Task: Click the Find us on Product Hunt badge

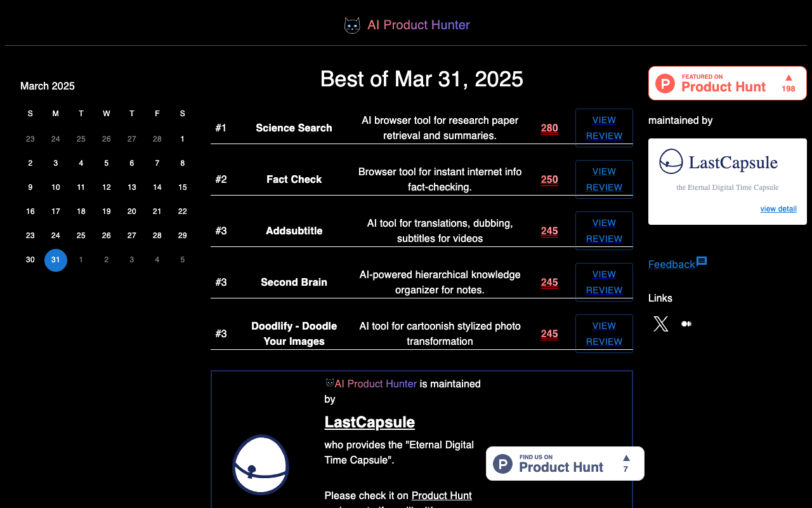Action: (565, 464)
